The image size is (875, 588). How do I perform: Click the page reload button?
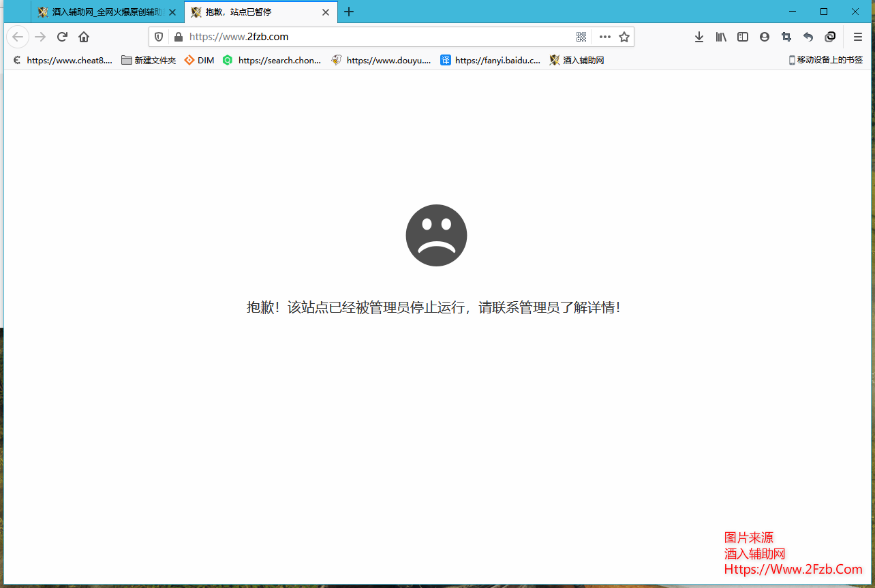coord(61,37)
